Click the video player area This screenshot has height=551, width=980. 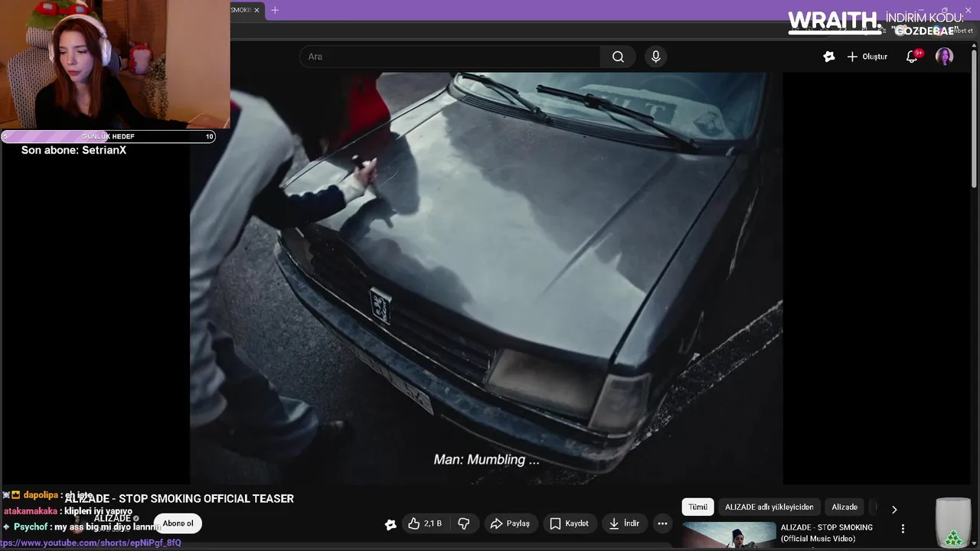click(486, 279)
